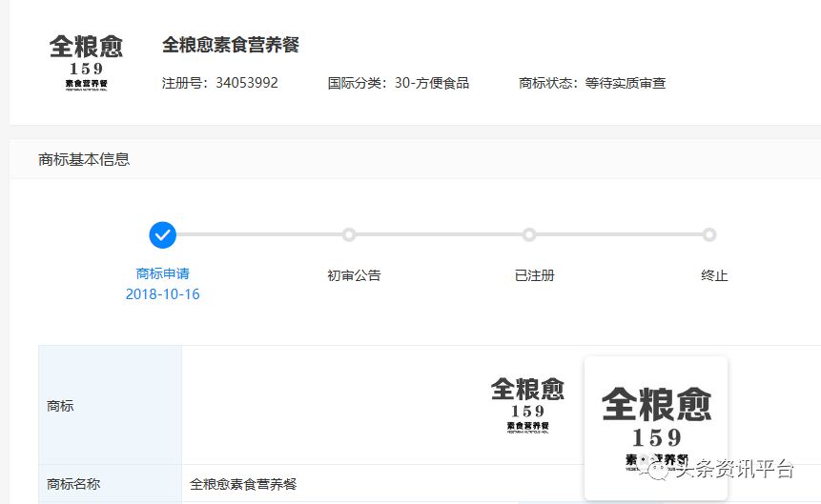Click the page title 全粮愈素食营养餐
The image size is (821, 504).
(x=231, y=45)
